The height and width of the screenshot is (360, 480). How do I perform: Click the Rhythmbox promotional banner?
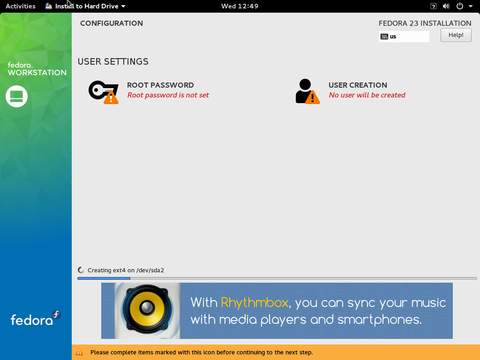tap(277, 311)
